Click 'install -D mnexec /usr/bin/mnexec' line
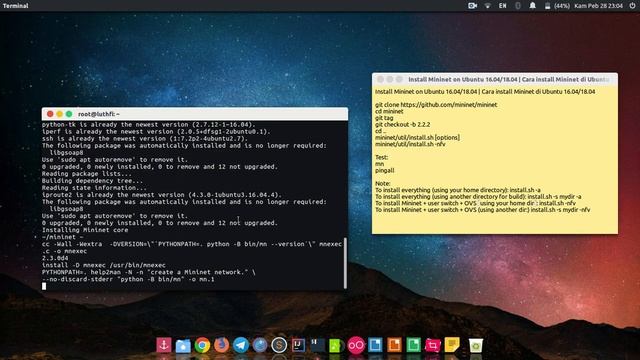This screenshot has height=360, width=640. click(104, 265)
